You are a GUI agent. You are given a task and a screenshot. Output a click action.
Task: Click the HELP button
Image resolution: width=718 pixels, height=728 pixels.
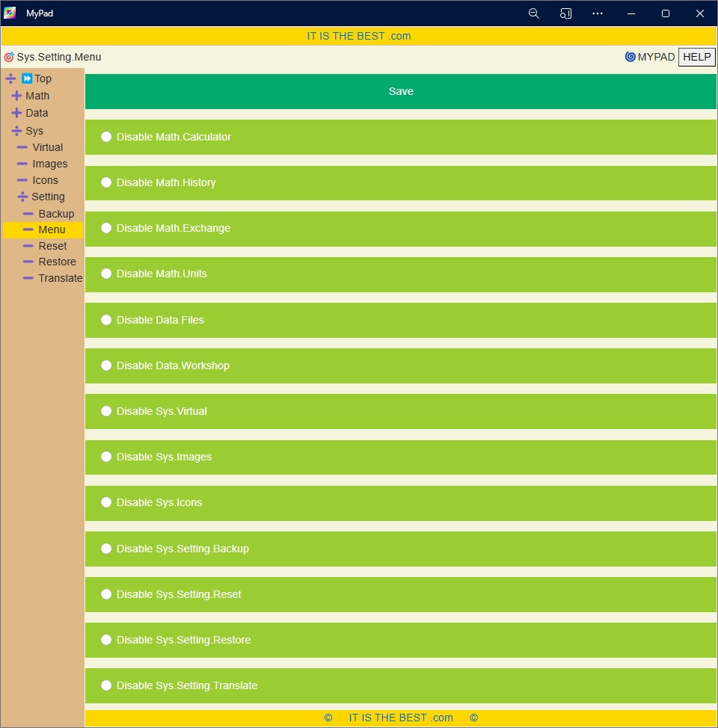click(696, 57)
